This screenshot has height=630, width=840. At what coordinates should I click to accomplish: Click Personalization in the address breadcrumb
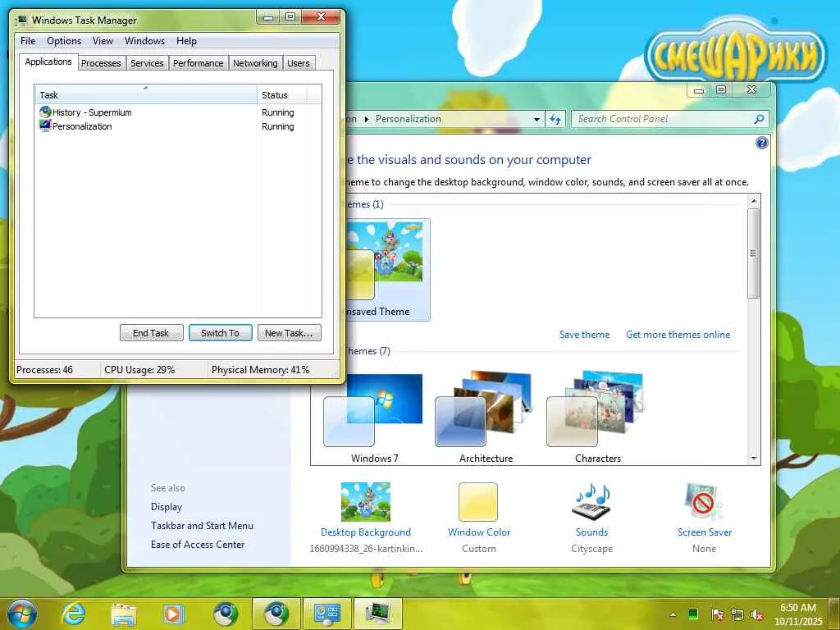(x=409, y=119)
